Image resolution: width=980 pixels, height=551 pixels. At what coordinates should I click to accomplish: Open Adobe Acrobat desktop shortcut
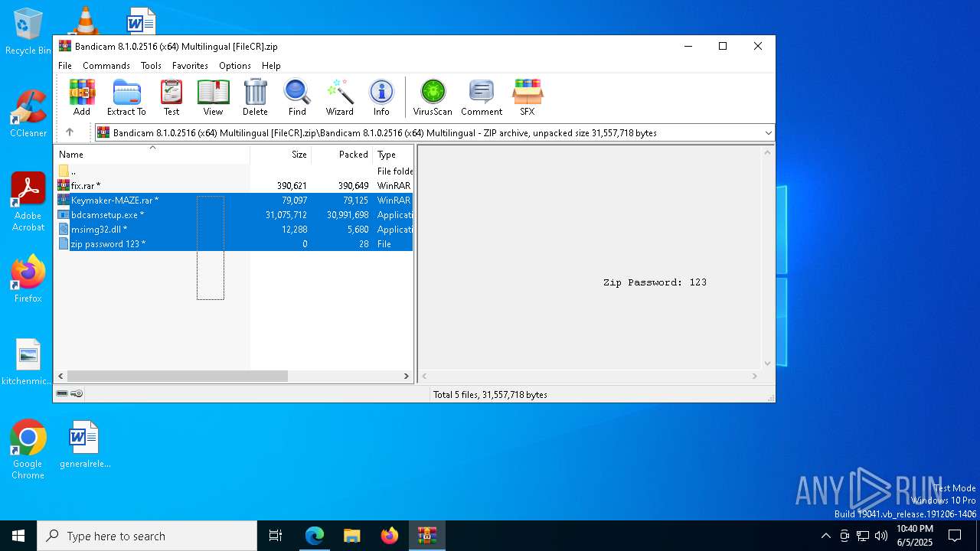coord(28,202)
